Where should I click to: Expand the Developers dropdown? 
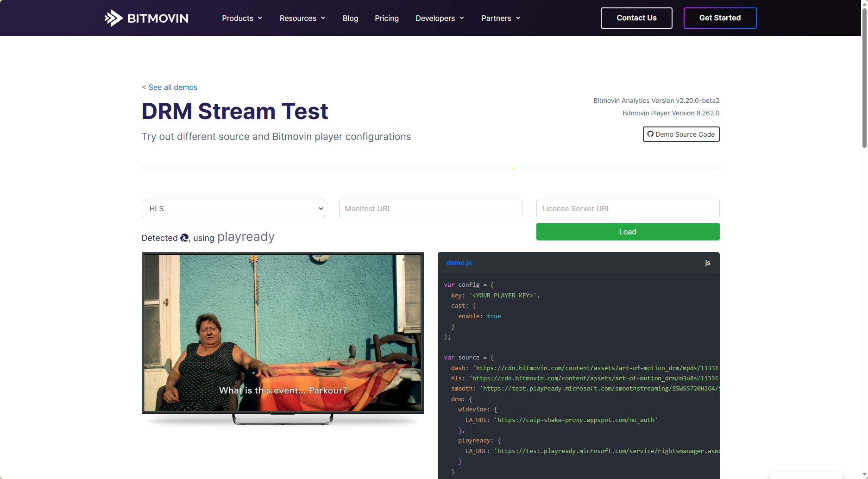click(x=440, y=18)
